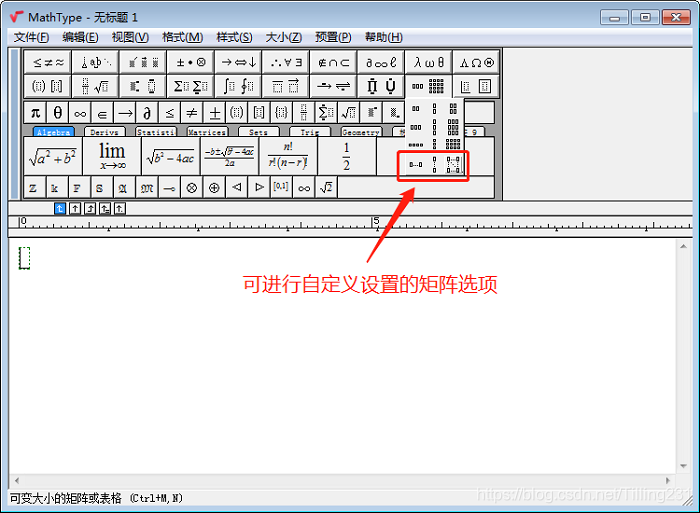The image size is (700, 513).
Task: Open the integral templates palette
Action: point(238,86)
